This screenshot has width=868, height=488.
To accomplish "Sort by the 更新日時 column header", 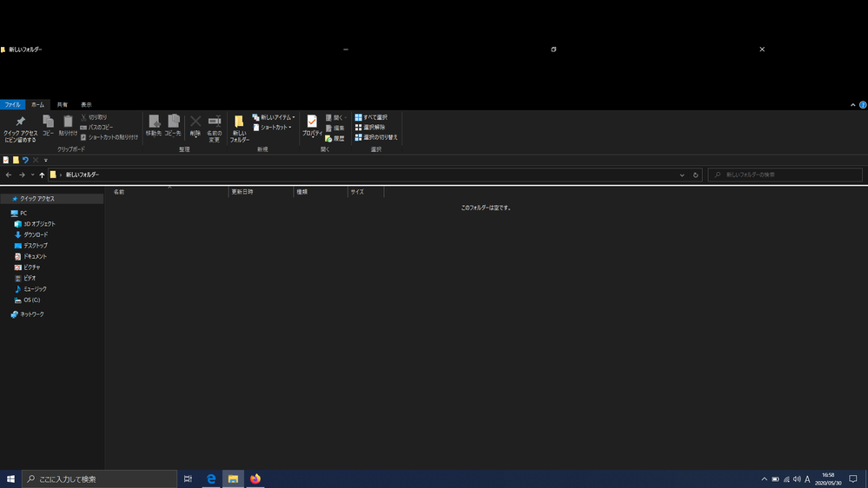I will click(242, 192).
